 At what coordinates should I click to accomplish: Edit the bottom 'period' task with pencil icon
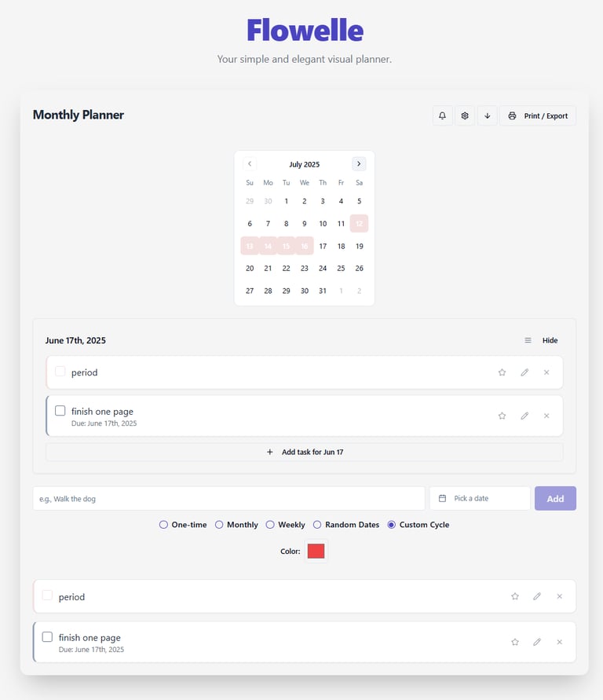[x=537, y=596]
